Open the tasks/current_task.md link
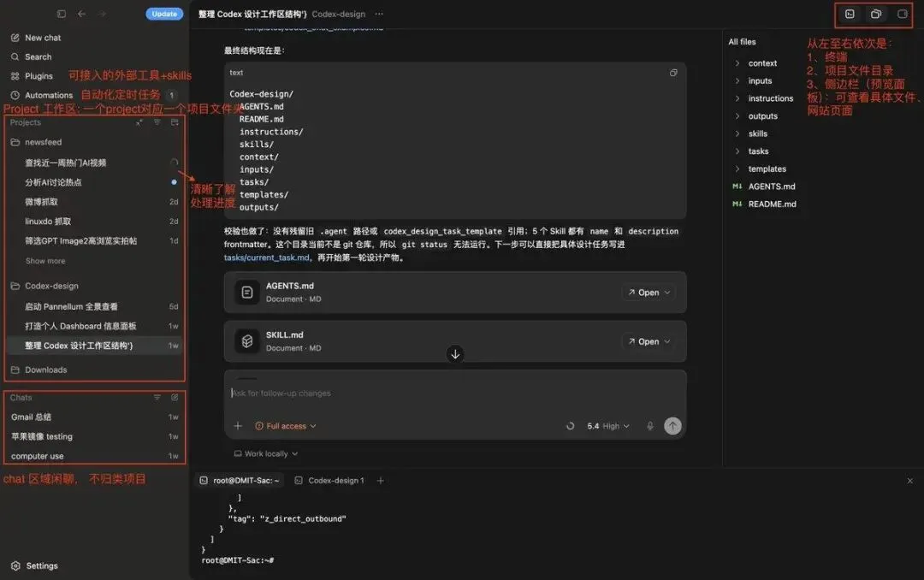Viewport: 924px width, 580px height. point(266,257)
